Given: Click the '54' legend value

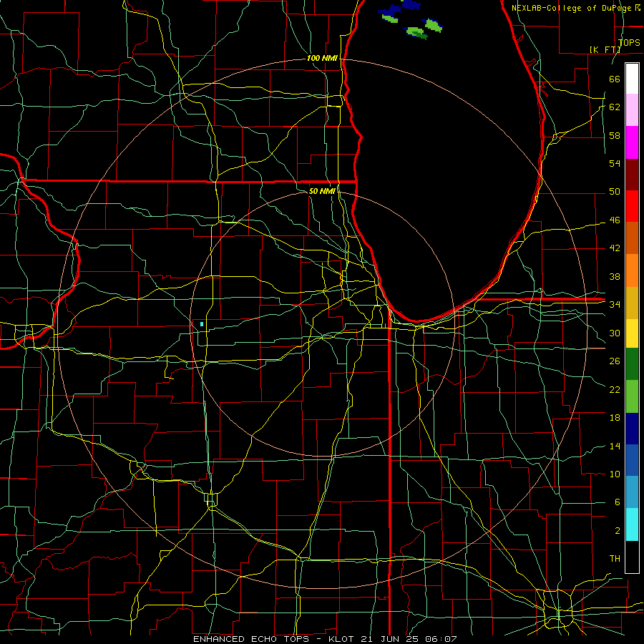Looking at the screenshot, I should tap(615, 163).
